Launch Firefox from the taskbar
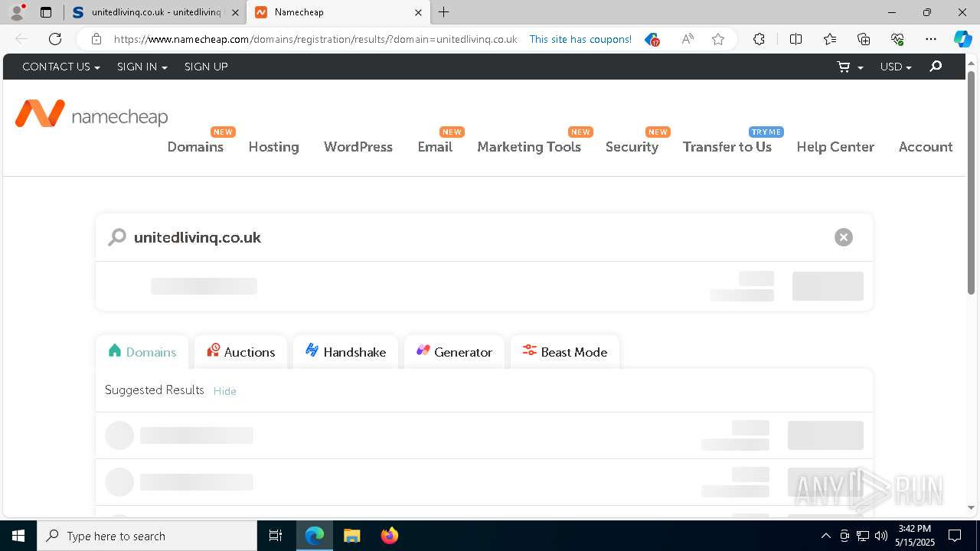The height and width of the screenshot is (551, 980). pos(389,536)
